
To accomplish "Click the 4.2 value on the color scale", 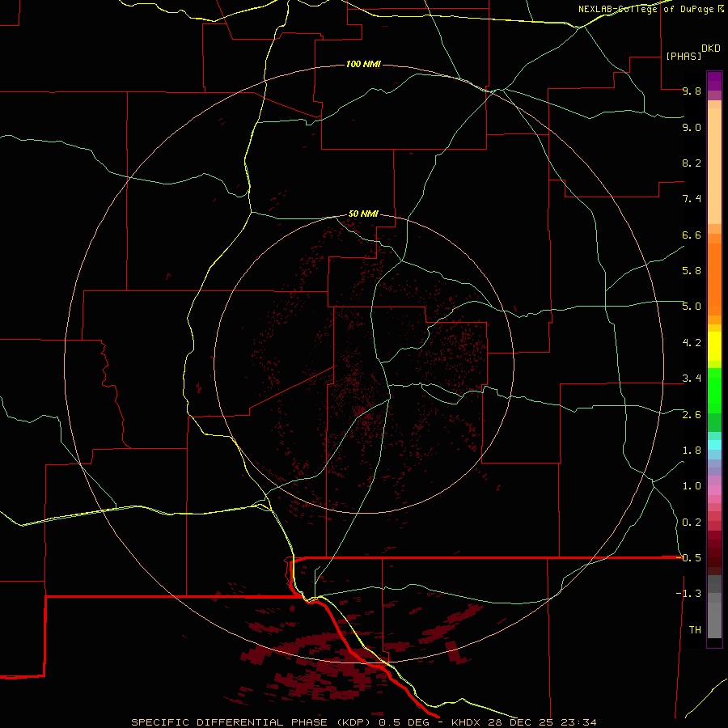I will [x=692, y=343].
